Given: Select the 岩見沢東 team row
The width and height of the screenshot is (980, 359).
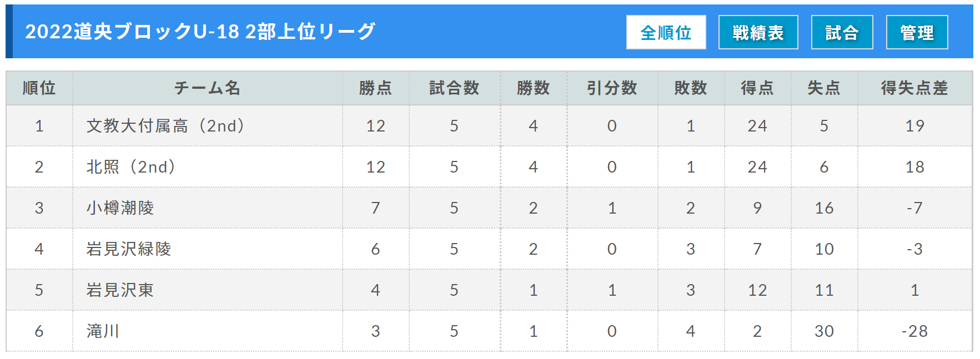Looking at the screenshot, I should pyautogui.click(x=489, y=290).
